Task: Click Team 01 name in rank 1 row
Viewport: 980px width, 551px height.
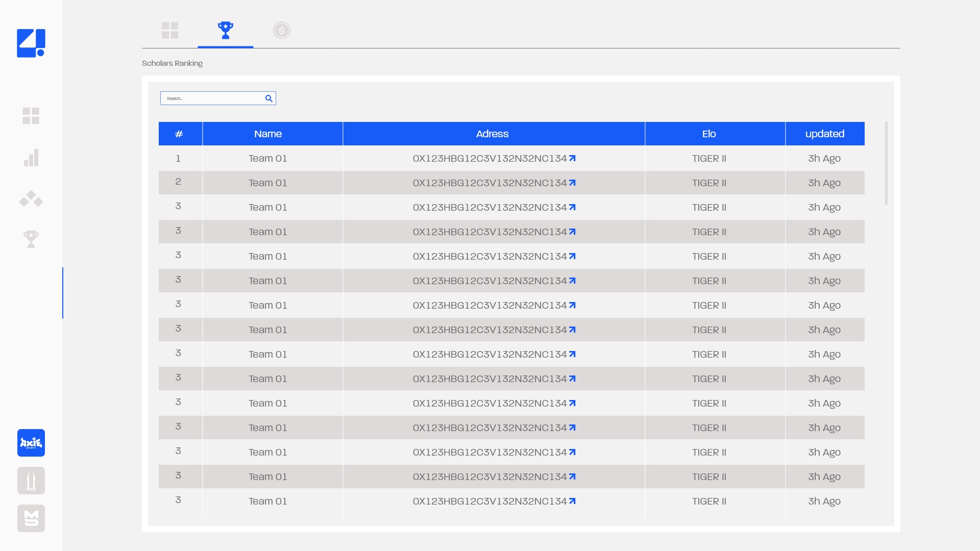Action: click(268, 159)
